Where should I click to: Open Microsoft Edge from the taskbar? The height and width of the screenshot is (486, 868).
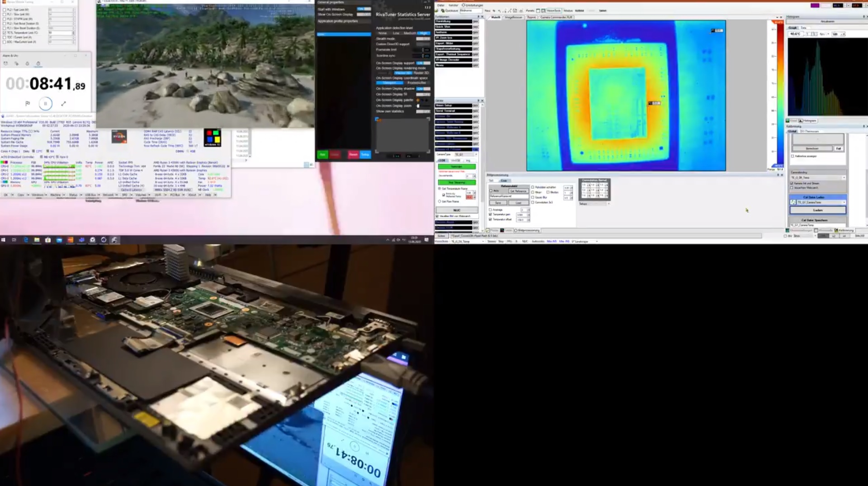(x=26, y=240)
